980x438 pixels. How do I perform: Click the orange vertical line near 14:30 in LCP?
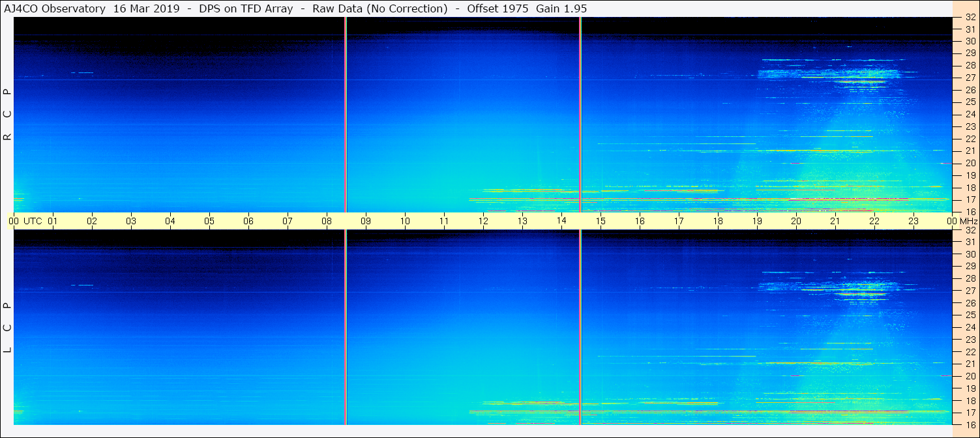(580, 327)
